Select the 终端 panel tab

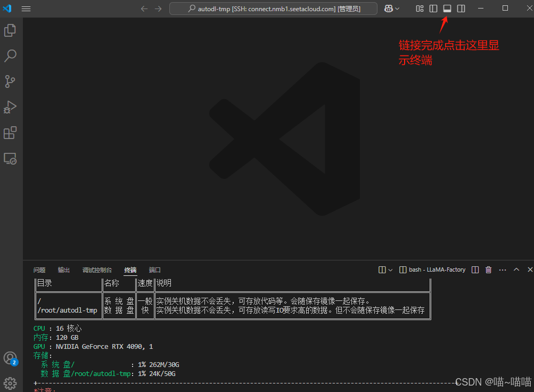pyautogui.click(x=130, y=269)
